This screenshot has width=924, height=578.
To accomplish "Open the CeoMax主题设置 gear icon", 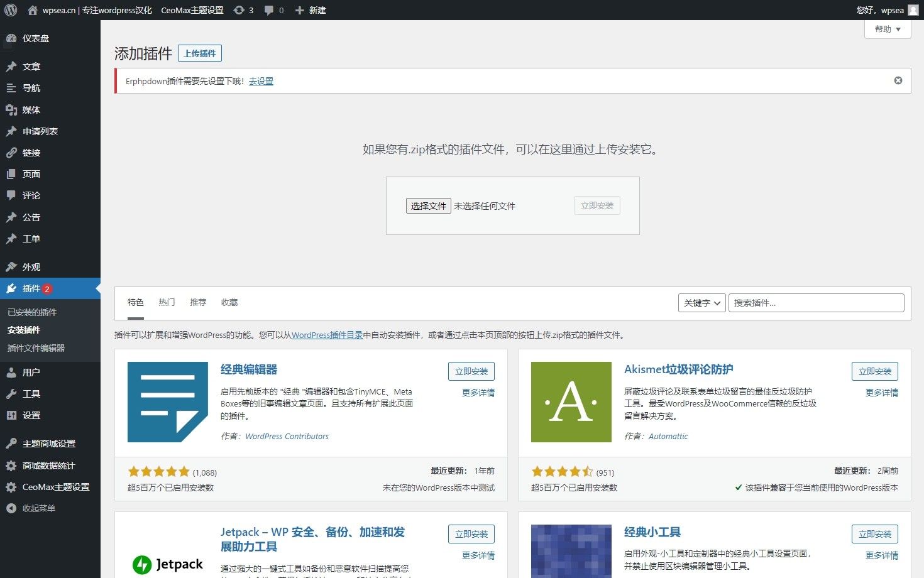I will point(11,487).
